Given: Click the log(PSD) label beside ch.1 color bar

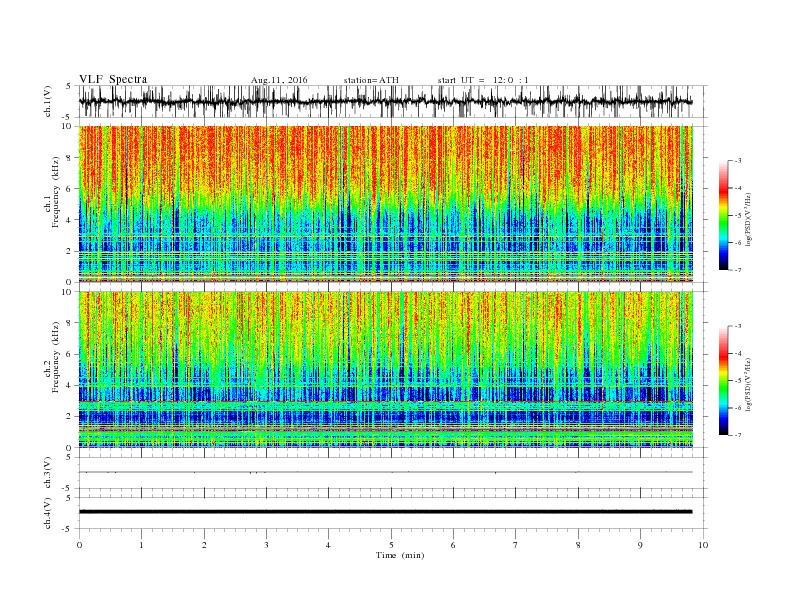Looking at the screenshot, I should (749, 220).
